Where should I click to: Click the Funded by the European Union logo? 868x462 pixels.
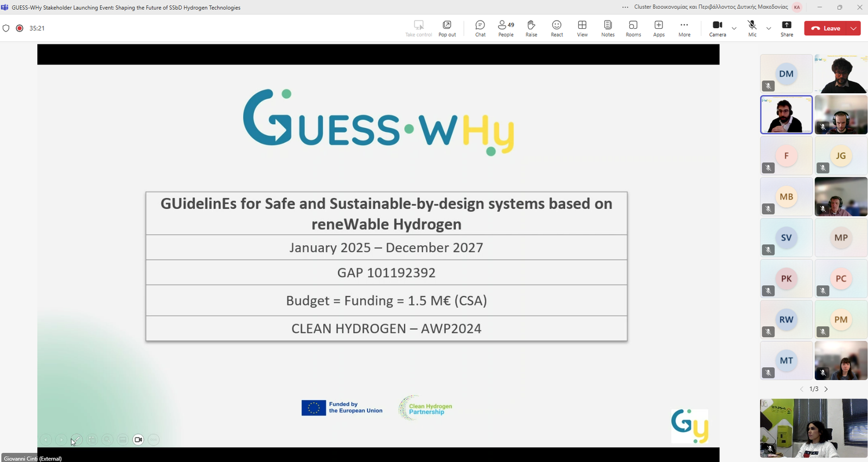tap(342, 408)
